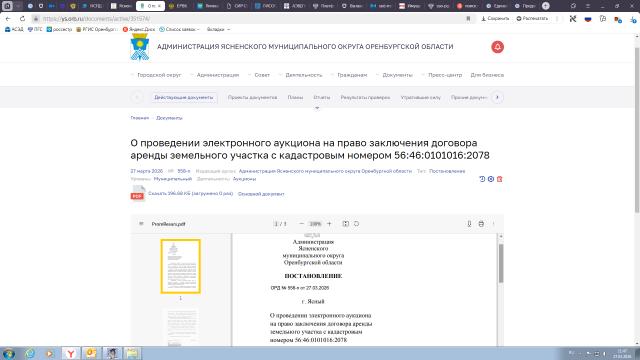Download the PDF from viewer toolbar
Image resolution: width=640 pixels, height=360 pixels.
469,224
